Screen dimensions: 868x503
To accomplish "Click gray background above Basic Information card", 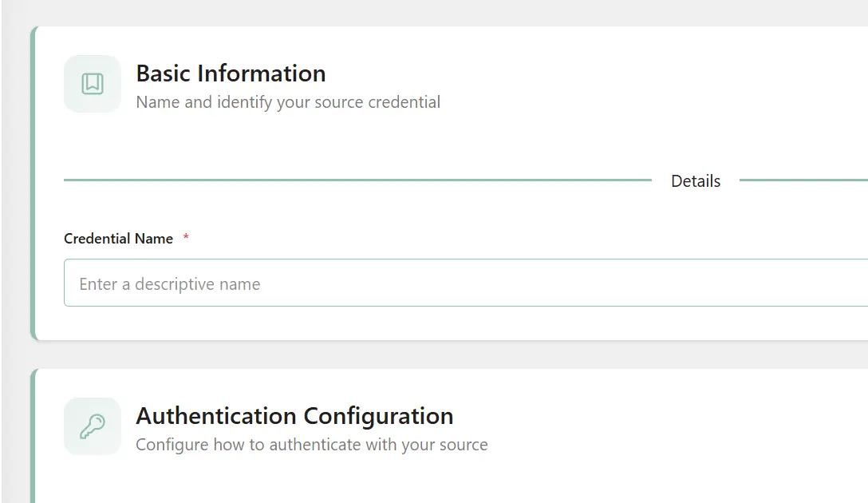I will (x=447, y=13).
